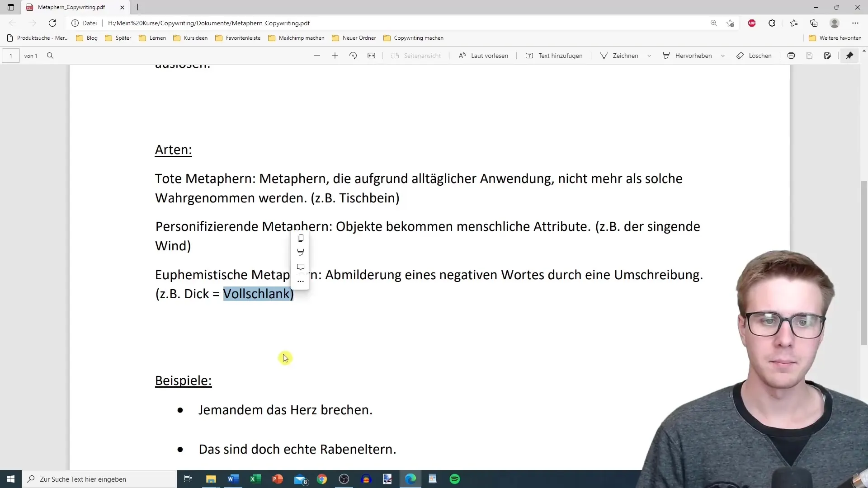Click the fit to width icon
The image size is (868, 488).
(x=371, y=56)
